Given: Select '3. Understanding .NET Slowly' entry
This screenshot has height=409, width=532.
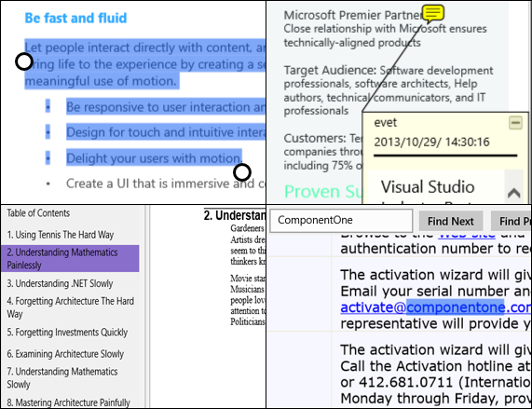Looking at the screenshot, I should [x=60, y=283].
